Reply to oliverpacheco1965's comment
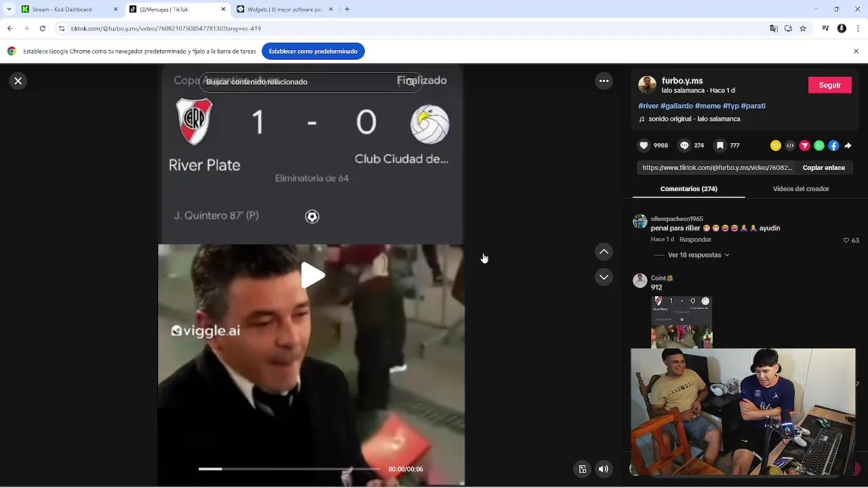Viewport: 868px width, 488px height. (x=695, y=239)
